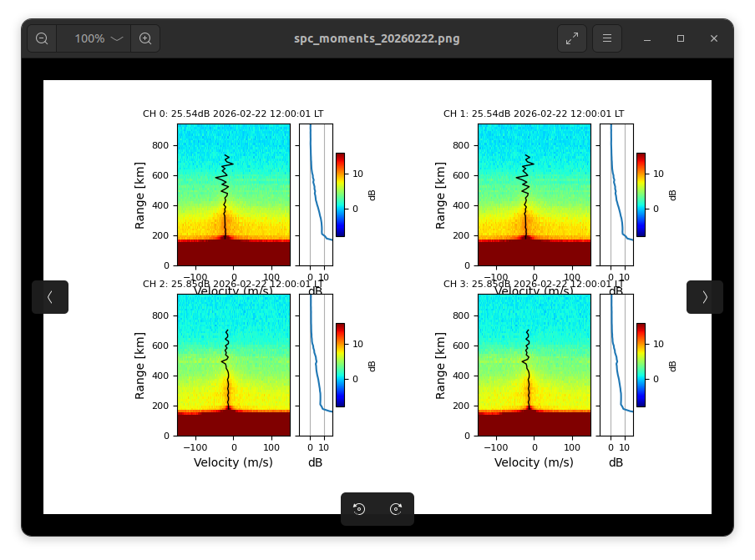Click the zoom in magnifier icon

click(145, 38)
